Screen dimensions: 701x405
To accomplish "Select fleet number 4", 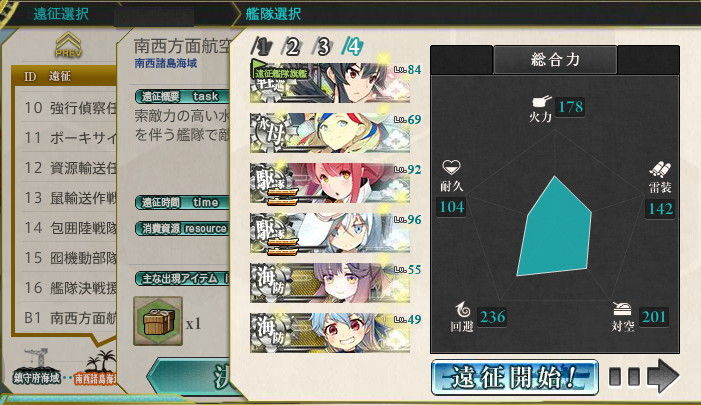I will point(352,46).
